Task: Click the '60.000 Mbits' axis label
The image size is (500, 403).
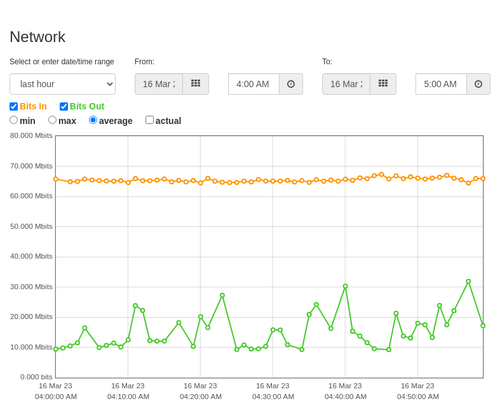Action: click(x=31, y=196)
